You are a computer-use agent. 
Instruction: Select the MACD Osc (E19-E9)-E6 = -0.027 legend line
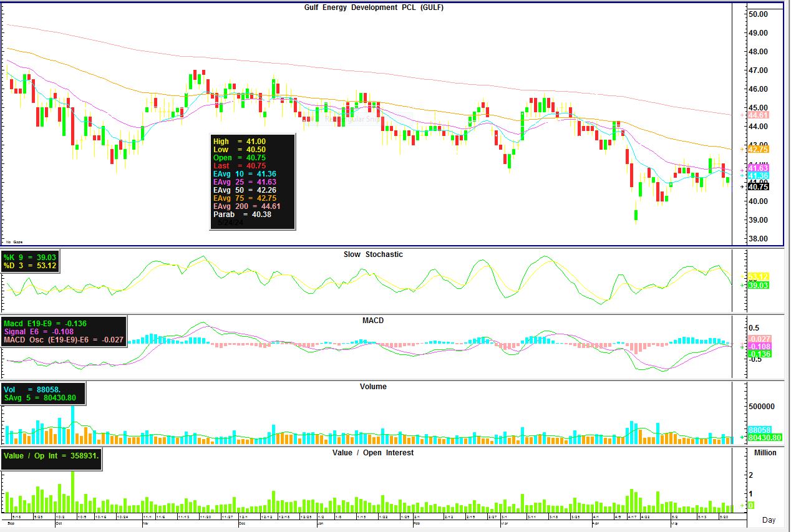(63, 340)
